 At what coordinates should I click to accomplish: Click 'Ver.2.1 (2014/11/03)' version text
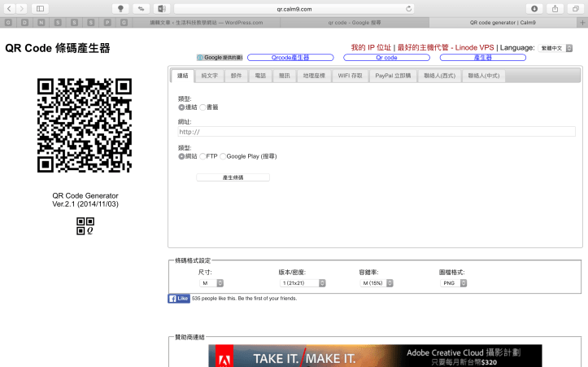tap(85, 204)
